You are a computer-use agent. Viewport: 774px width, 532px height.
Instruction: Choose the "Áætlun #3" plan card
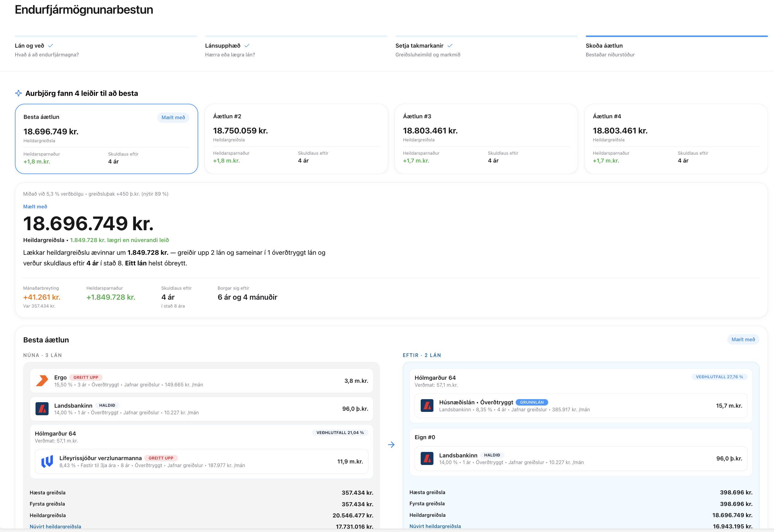point(486,139)
